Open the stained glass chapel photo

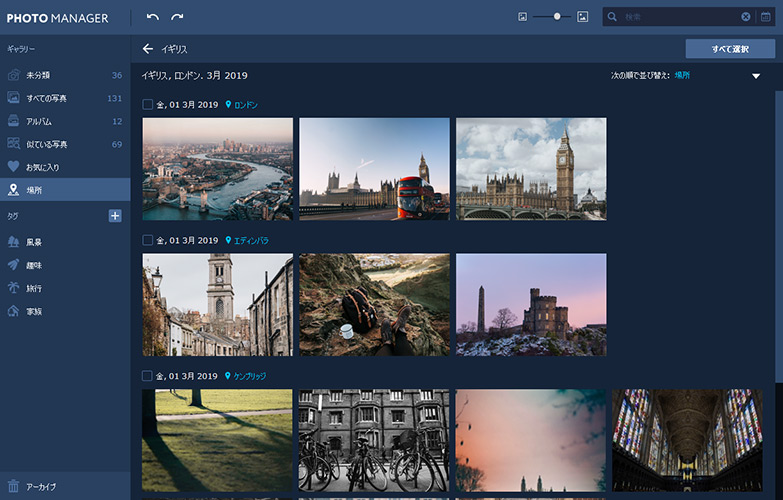[688, 441]
